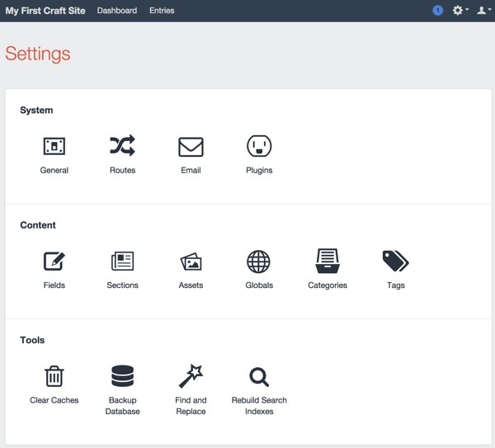
Task: Click the My First Craft Site link
Action: 45,11
